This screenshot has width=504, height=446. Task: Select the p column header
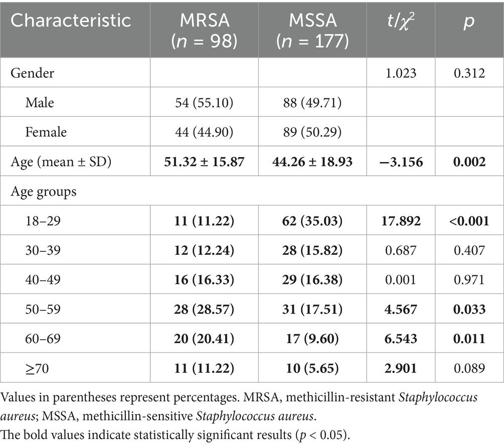468,21
